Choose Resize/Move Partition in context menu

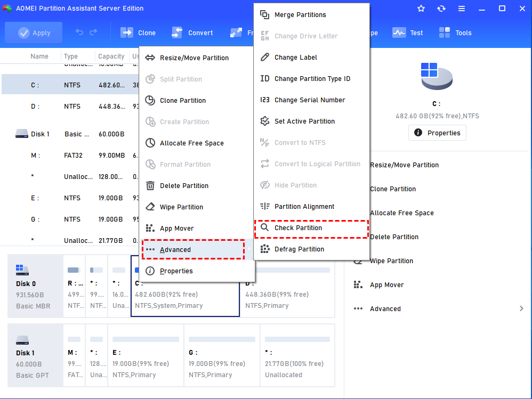point(197,58)
